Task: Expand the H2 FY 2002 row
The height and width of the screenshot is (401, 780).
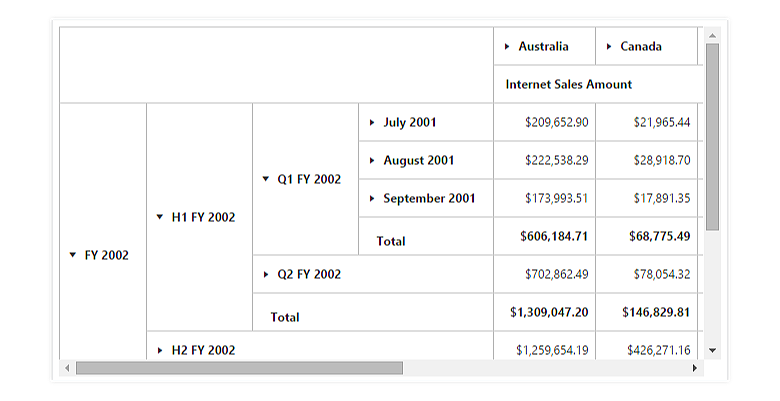Action: click(159, 350)
